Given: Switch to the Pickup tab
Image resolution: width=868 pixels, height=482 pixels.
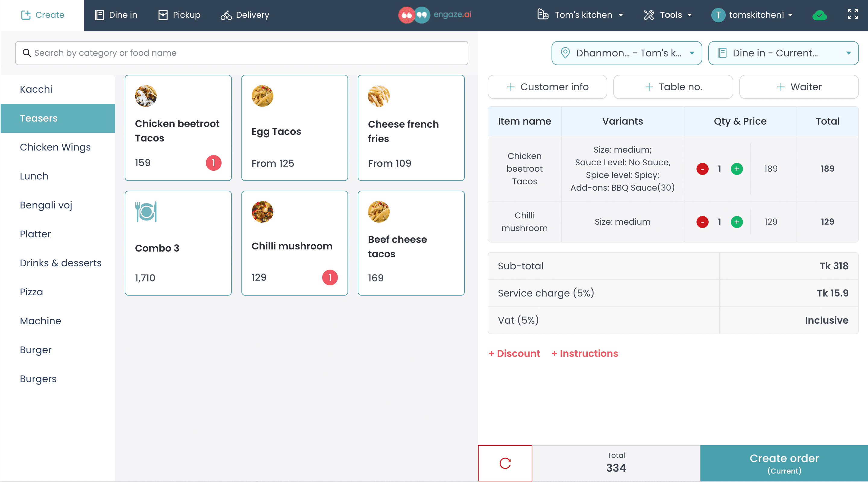Looking at the screenshot, I should [x=179, y=15].
